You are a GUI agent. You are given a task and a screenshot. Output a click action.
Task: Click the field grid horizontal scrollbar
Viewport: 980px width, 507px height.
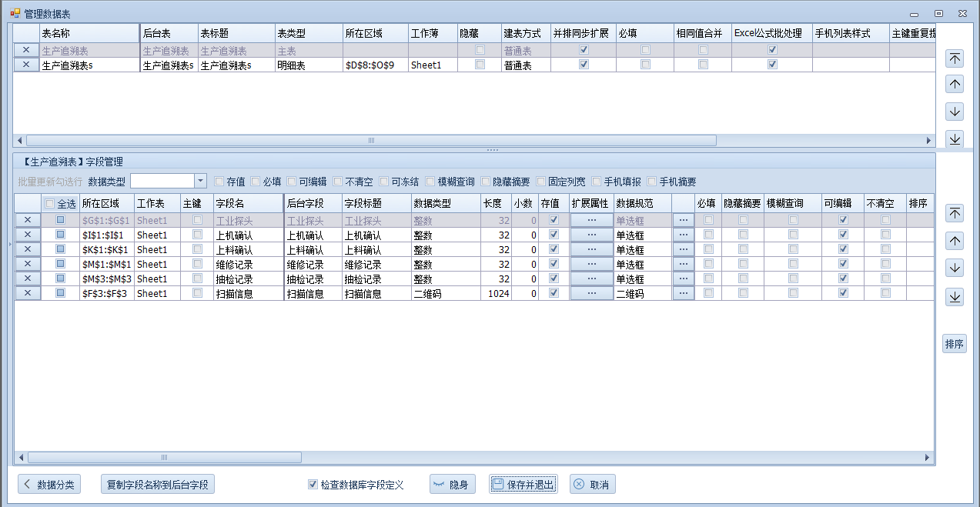point(462,458)
